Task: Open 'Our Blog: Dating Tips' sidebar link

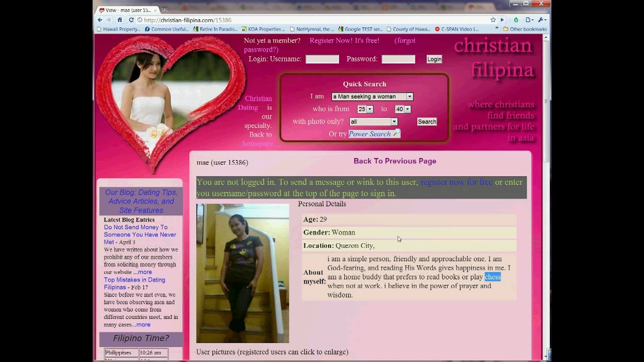Action: click(x=141, y=201)
